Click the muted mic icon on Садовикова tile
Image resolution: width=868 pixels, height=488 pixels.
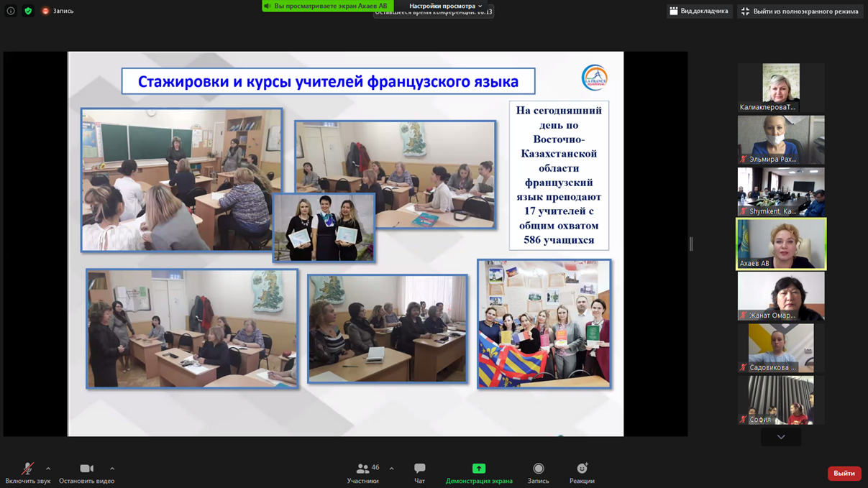coord(744,367)
